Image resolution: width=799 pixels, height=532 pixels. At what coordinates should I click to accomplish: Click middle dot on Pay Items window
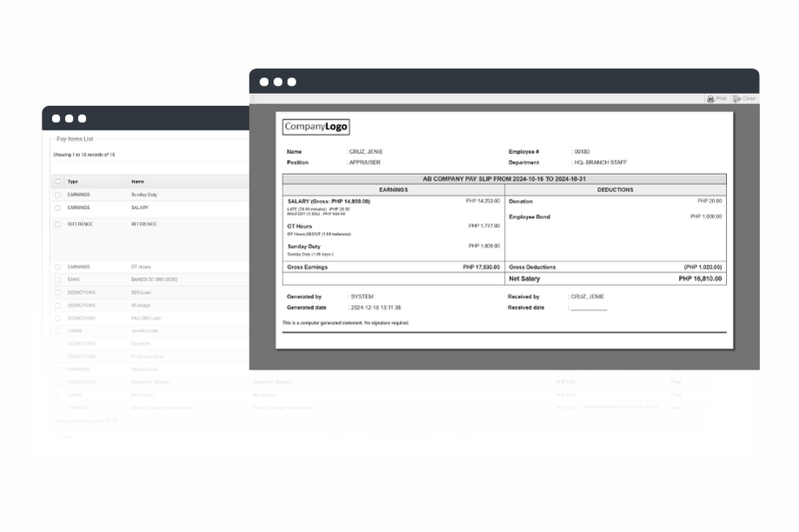[69, 119]
